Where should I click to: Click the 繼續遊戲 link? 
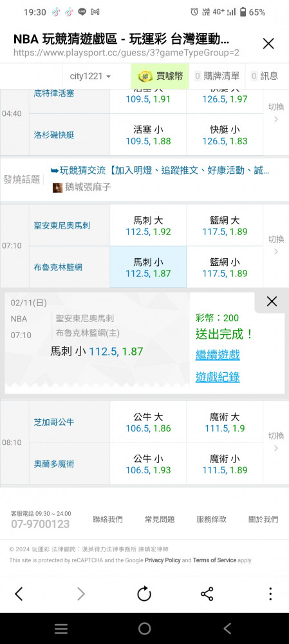tap(218, 354)
